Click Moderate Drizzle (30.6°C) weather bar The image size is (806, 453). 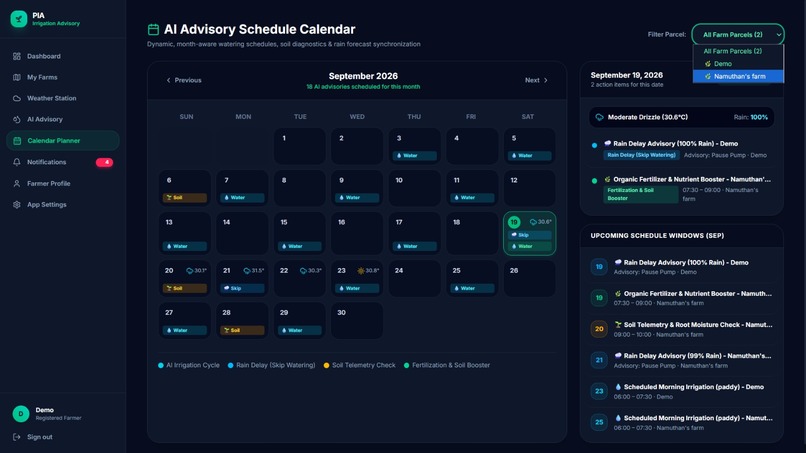pos(682,117)
